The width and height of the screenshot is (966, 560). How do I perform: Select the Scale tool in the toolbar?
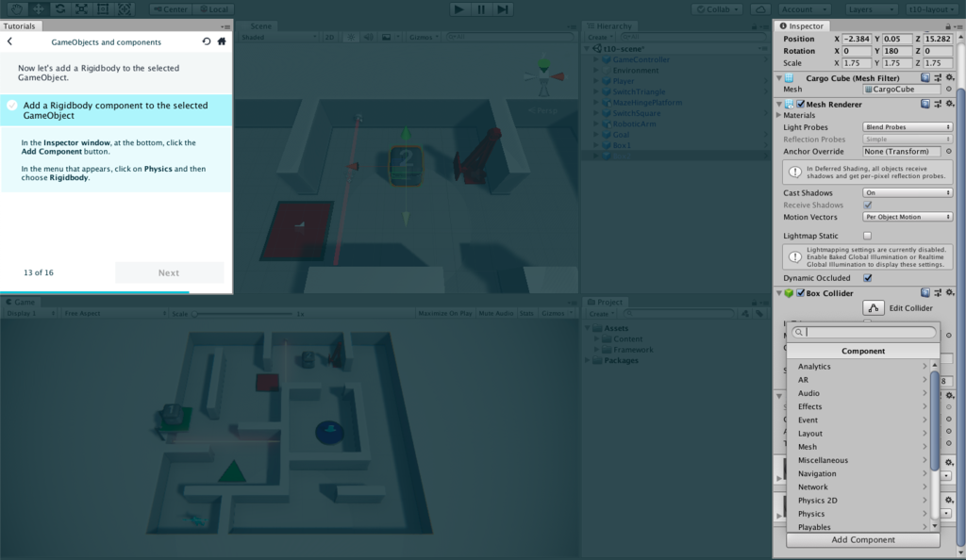81,9
